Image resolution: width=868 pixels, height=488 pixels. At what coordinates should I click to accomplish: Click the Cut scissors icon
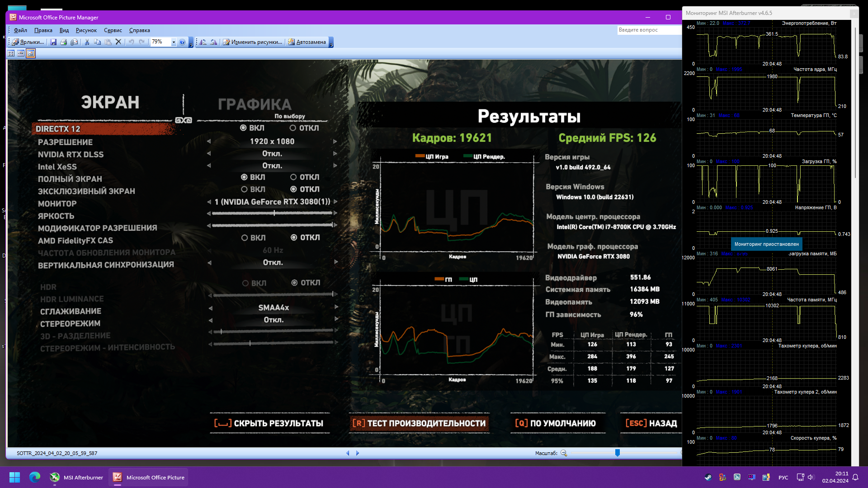[87, 42]
